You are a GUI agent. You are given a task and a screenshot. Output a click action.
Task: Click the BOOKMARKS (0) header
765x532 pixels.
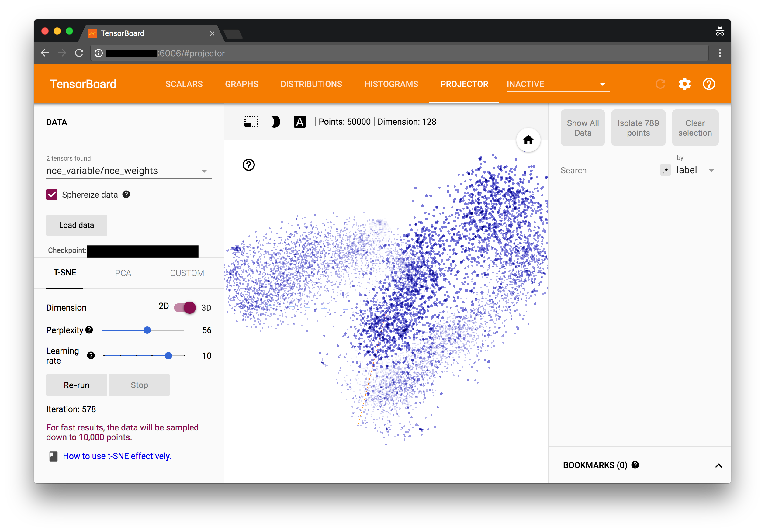pos(595,465)
